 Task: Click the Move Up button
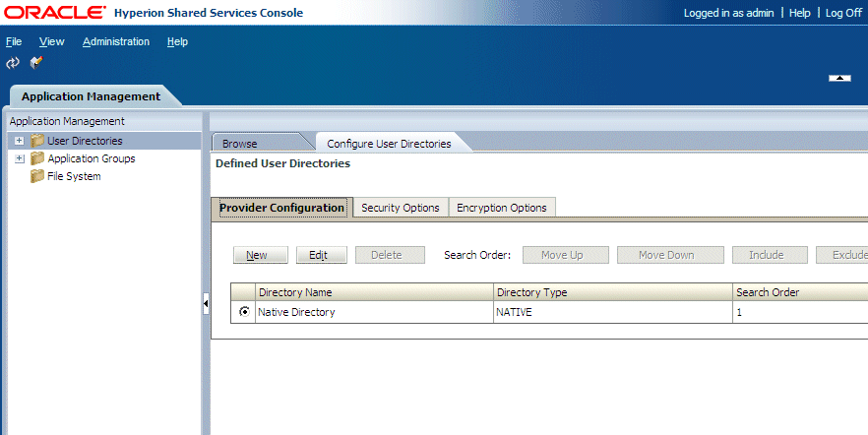566,255
